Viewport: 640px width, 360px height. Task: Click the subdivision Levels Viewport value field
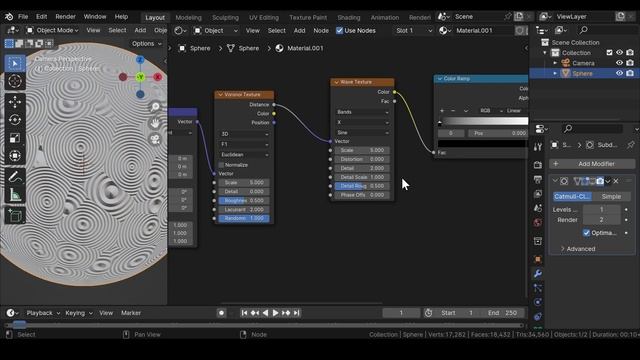[x=601, y=209]
